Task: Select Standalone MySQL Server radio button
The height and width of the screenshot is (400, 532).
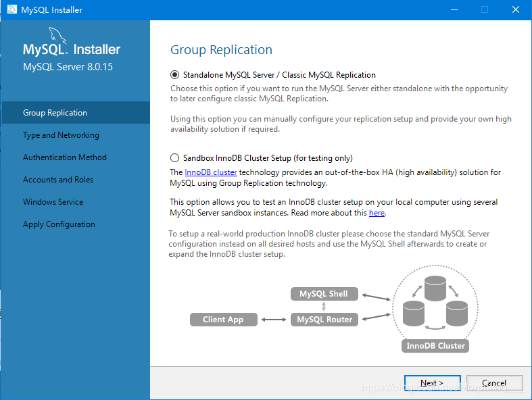Action: pos(175,75)
